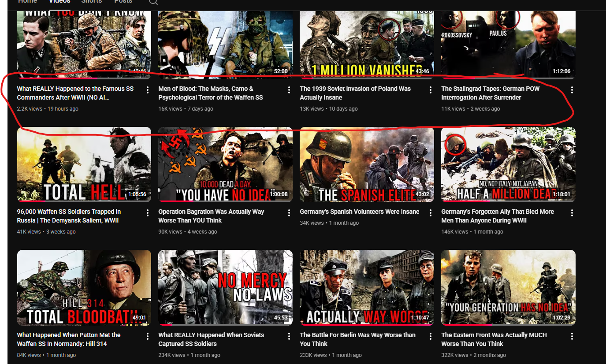Click '234K views • 1 month ago' text
This screenshot has width=606, height=364.
click(190, 355)
